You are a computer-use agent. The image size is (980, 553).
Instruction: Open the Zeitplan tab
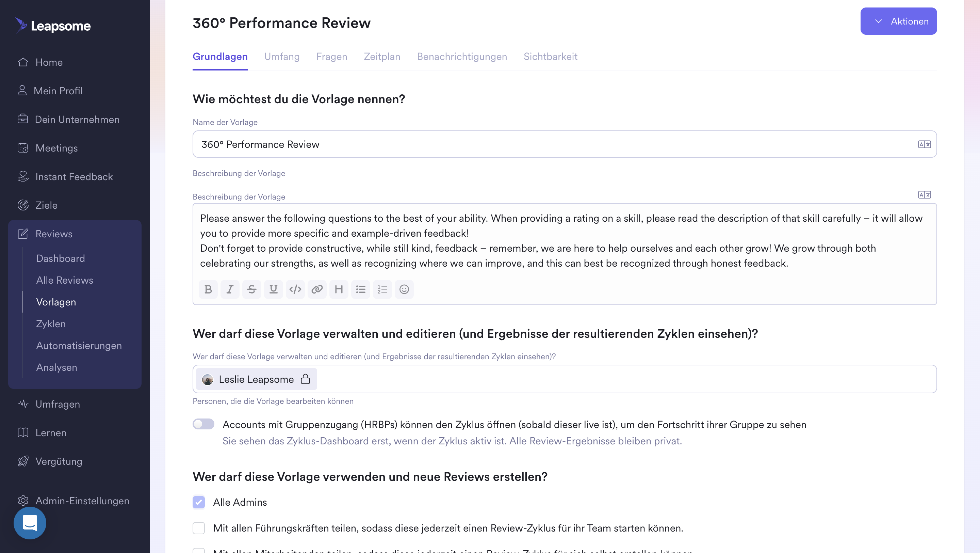coord(381,57)
